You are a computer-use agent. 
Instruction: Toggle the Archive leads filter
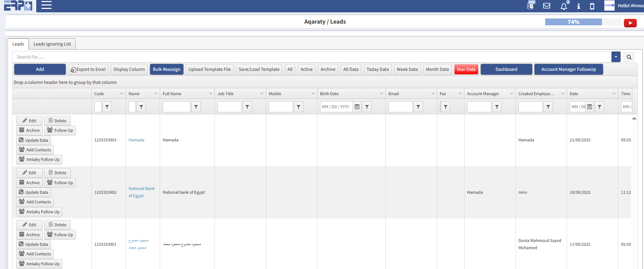328,69
